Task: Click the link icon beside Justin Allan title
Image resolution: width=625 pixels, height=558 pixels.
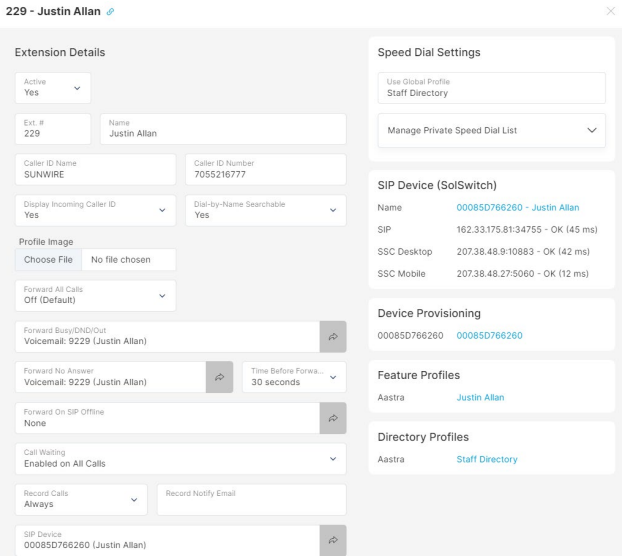Action: pos(110,12)
